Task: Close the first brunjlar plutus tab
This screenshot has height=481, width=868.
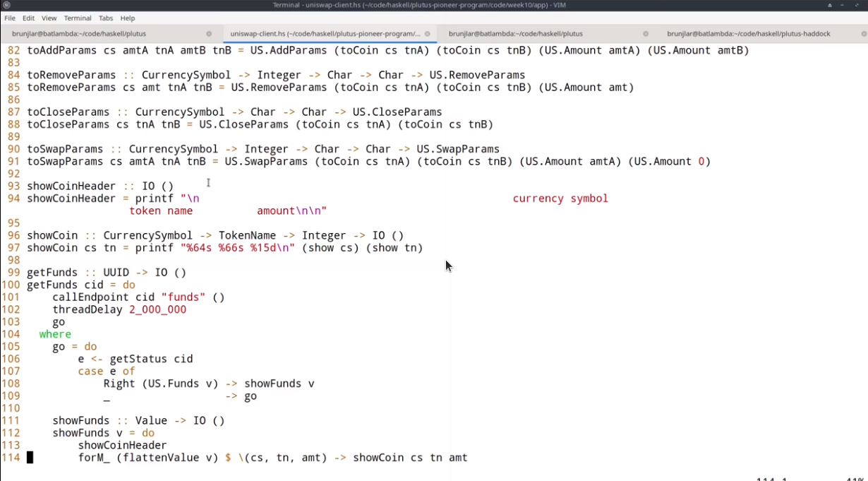Action: pyautogui.click(x=209, y=34)
